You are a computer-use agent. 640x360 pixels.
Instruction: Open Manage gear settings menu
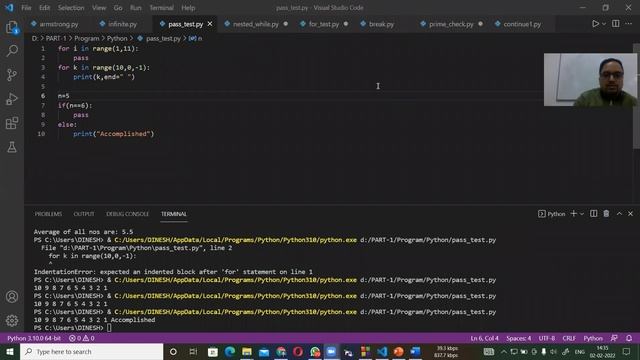[12, 320]
